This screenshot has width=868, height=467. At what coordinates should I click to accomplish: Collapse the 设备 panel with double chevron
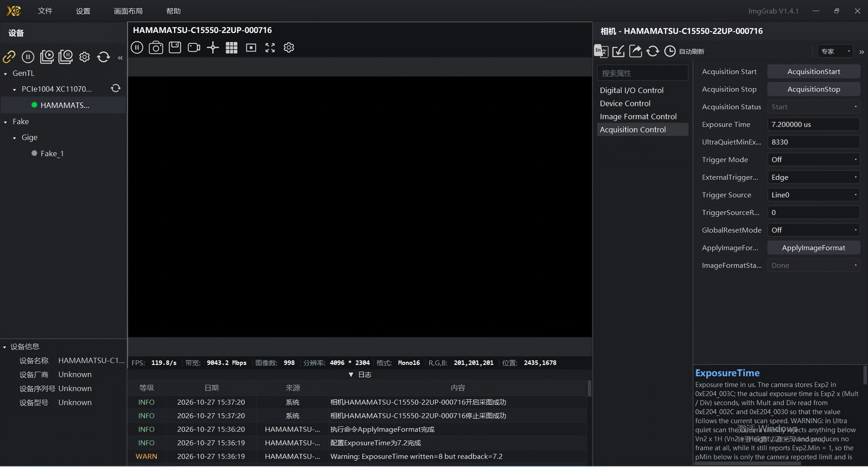point(120,58)
